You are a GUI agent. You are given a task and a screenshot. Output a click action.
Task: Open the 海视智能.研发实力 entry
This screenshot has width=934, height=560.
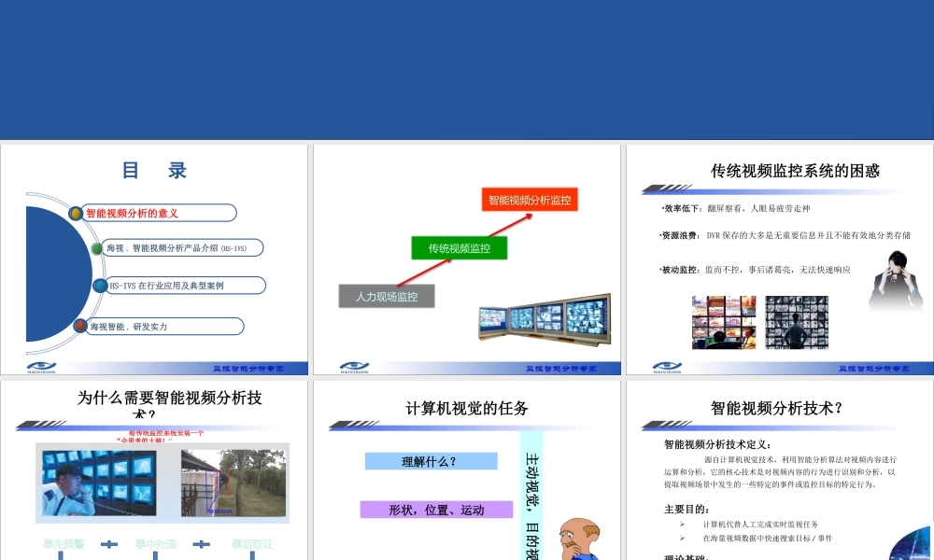tap(165, 326)
